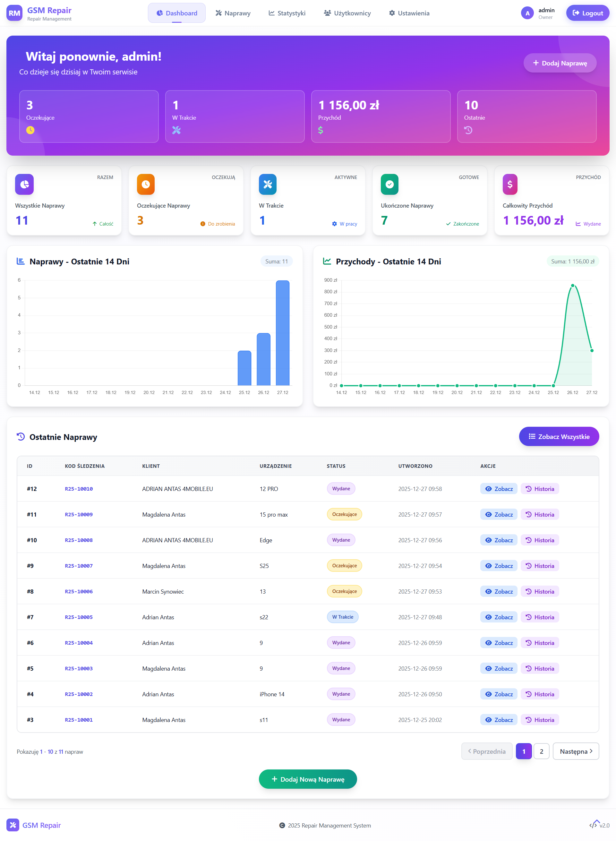Screen dimensions: 616x841
Task: Go to pagination page 2
Action: tap(542, 751)
